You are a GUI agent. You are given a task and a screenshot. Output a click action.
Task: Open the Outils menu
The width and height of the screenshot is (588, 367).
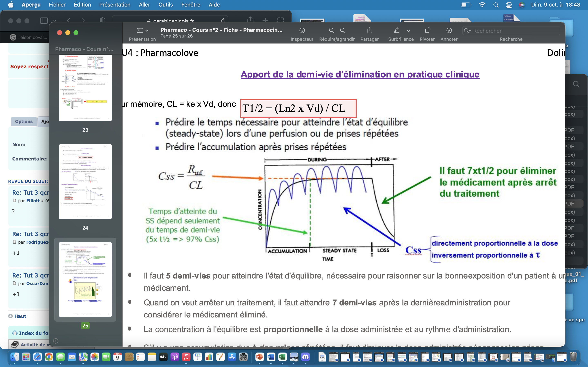165,5
